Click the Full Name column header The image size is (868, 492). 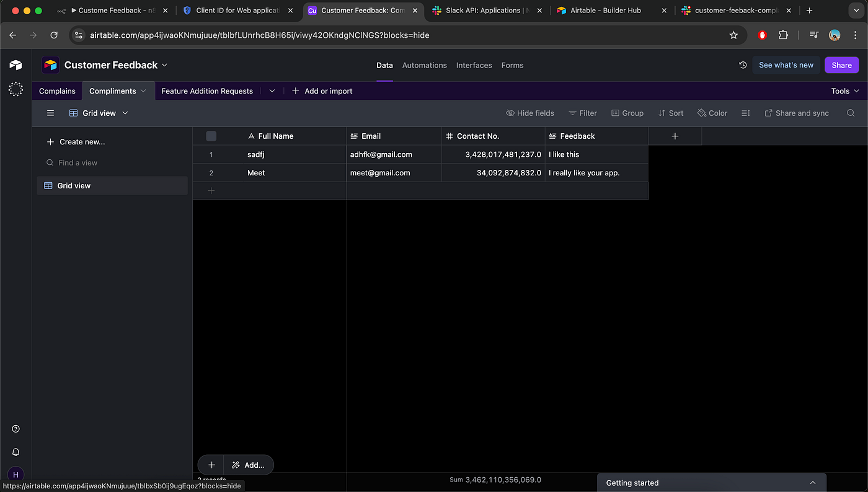tap(270, 136)
